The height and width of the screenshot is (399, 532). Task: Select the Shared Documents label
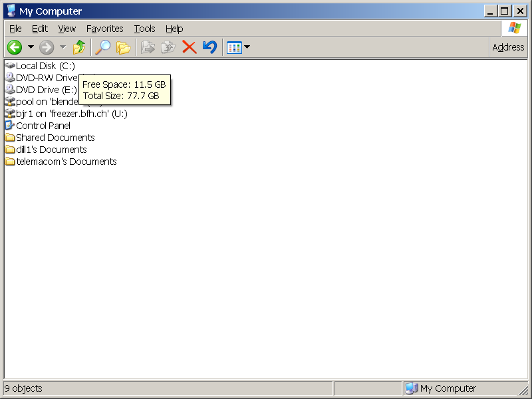coord(55,138)
